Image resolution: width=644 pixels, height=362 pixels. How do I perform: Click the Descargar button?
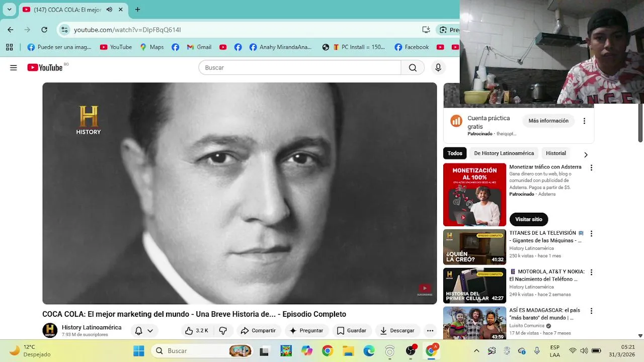pyautogui.click(x=397, y=330)
